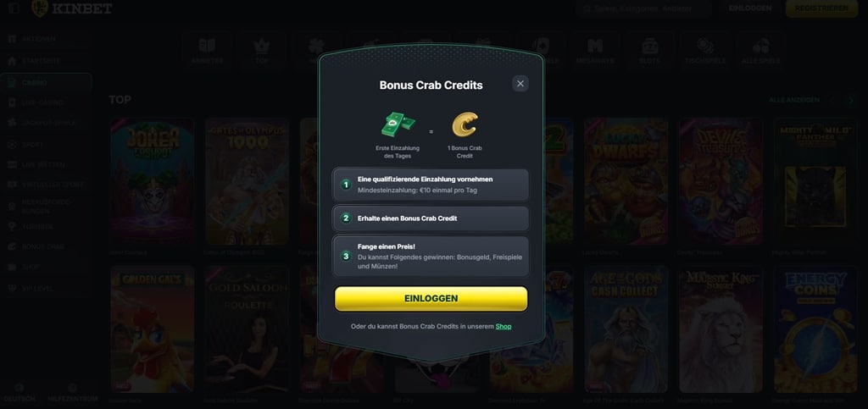Open the Deutsch language selector
The height and width of the screenshot is (409, 868).
tap(19, 393)
